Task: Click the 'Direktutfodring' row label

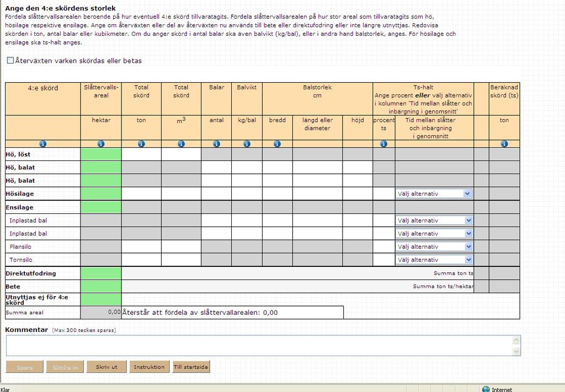Action: pos(31,273)
